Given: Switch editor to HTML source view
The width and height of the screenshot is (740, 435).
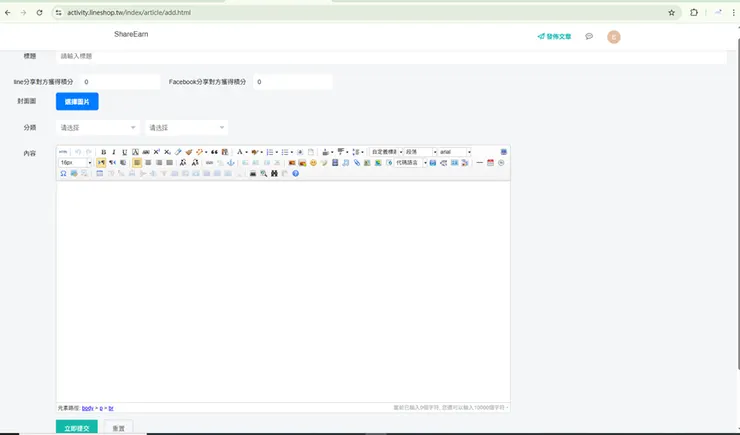Looking at the screenshot, I should (63, 152).
